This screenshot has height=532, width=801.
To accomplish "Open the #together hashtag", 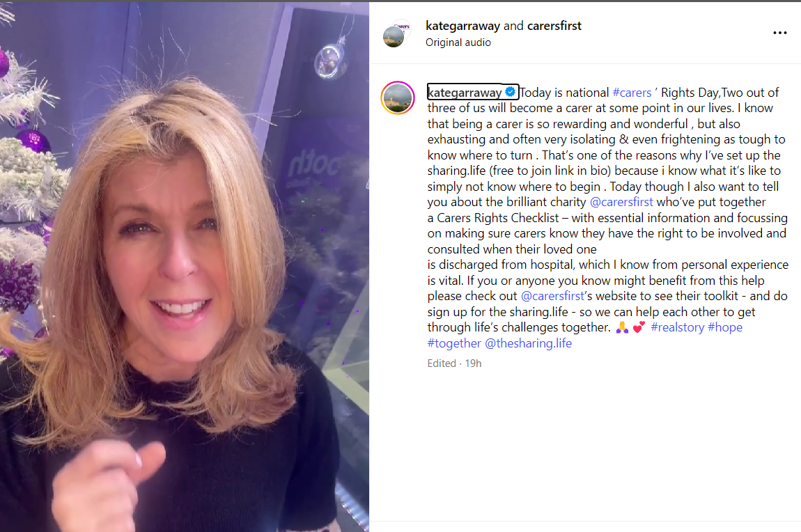I will pos(454,343).
